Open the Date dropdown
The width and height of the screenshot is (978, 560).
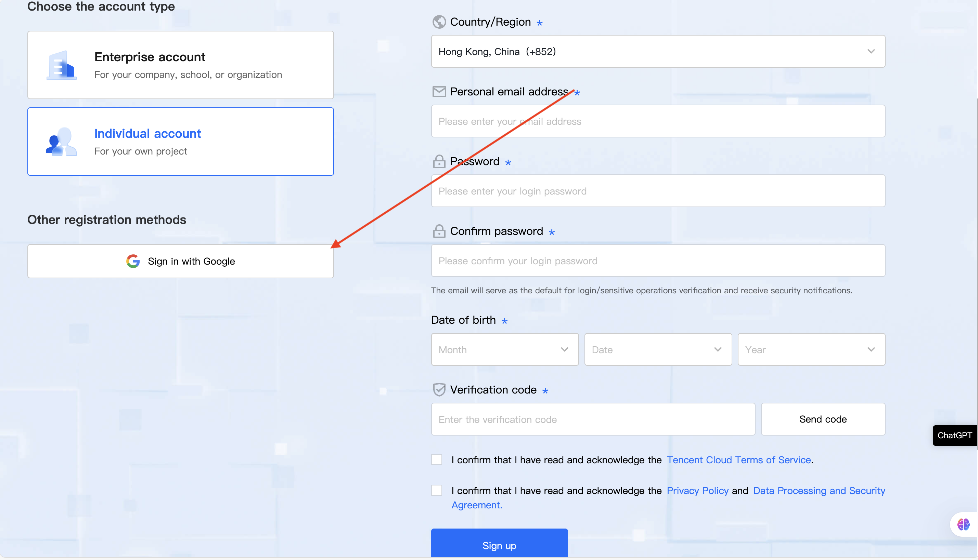pyautogui.click(x=658, y=349)
